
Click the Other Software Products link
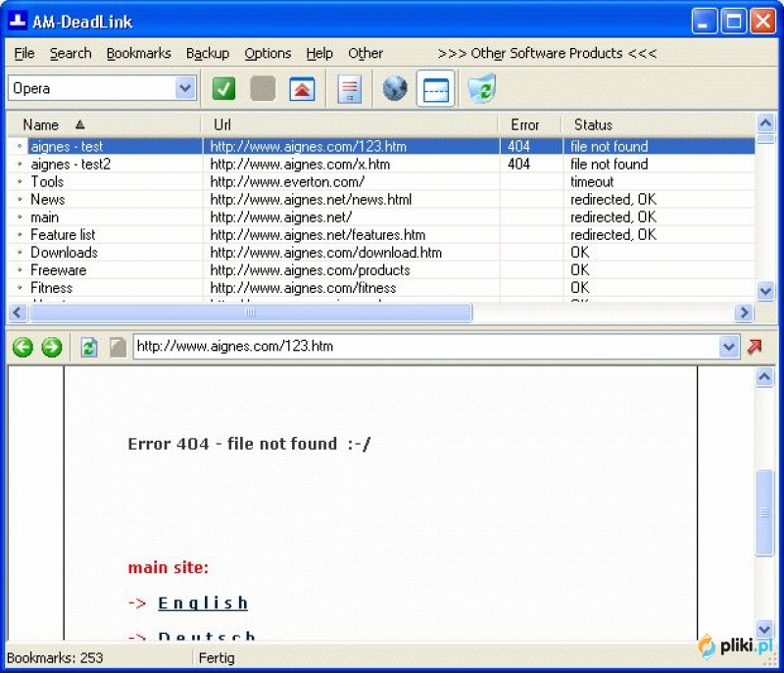(547, 53)
